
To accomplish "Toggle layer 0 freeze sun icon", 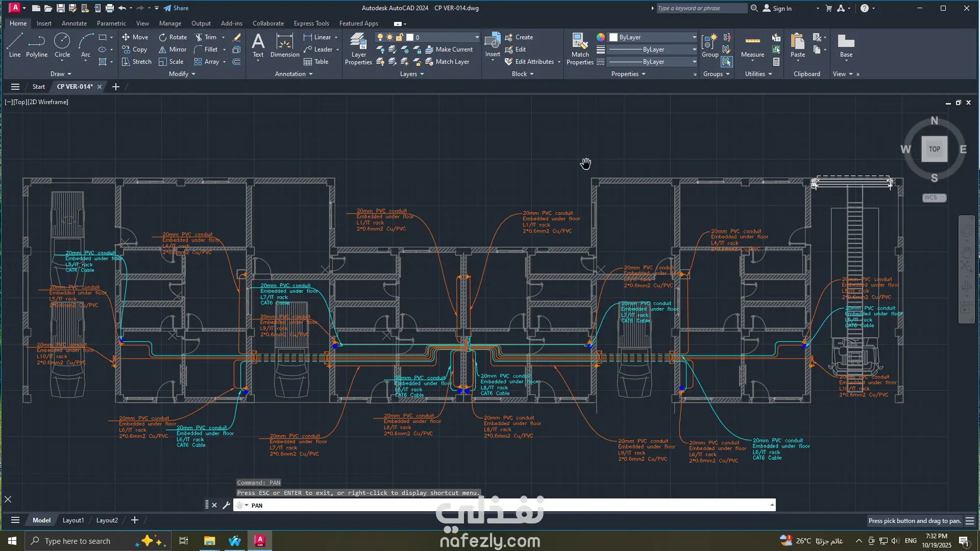I will (x=390, y=37).
